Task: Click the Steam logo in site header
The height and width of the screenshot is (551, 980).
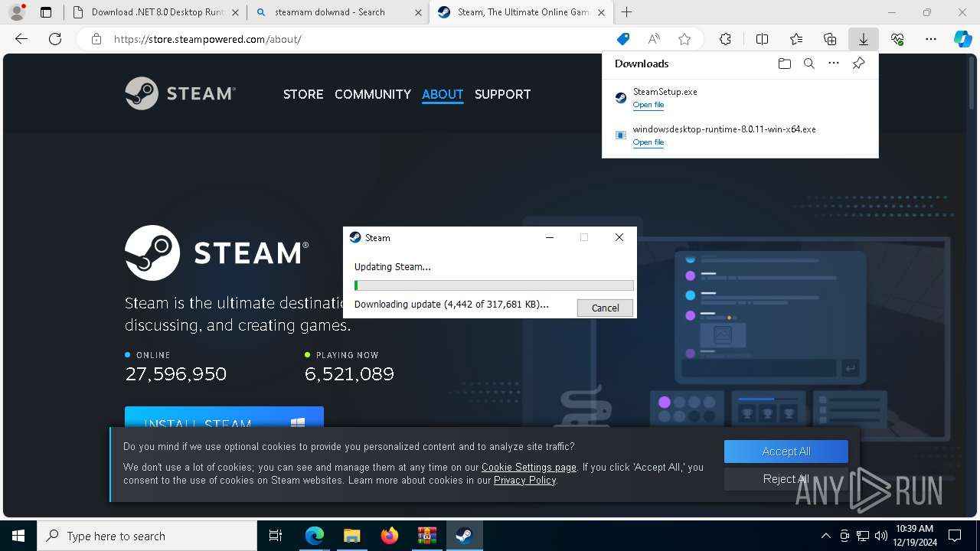Action: click(x=181, y=93)
